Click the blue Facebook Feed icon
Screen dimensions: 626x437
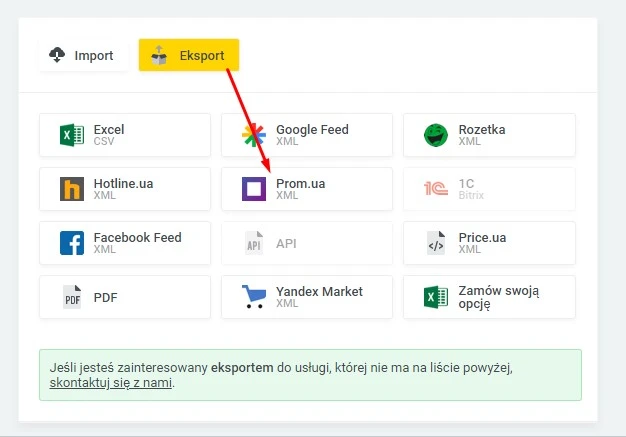pos(72,243)
